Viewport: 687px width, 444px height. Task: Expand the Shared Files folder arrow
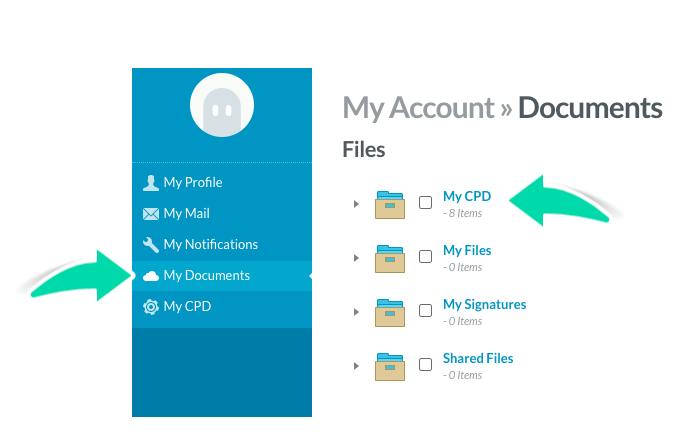click(356, 366)
